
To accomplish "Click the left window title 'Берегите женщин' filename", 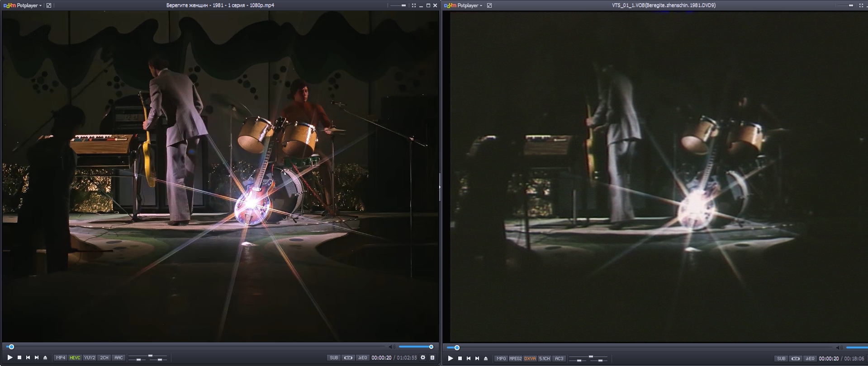I will [x=220, y=5].
